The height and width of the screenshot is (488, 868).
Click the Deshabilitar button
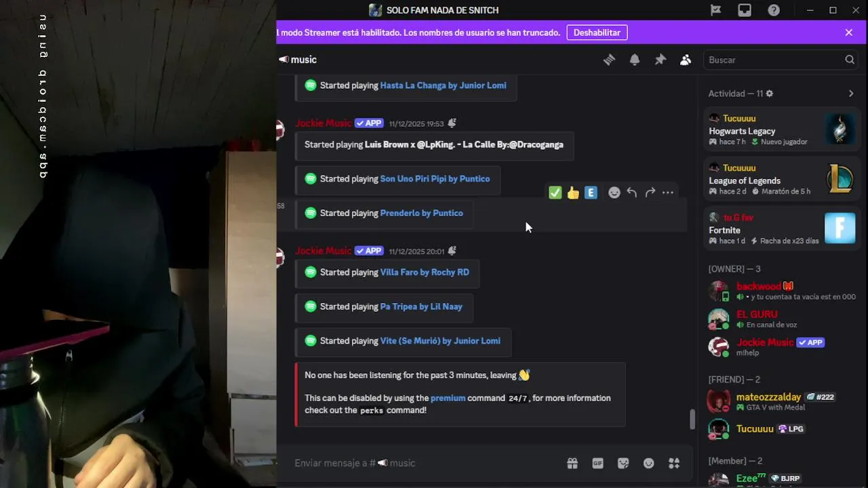pos(597,33)
